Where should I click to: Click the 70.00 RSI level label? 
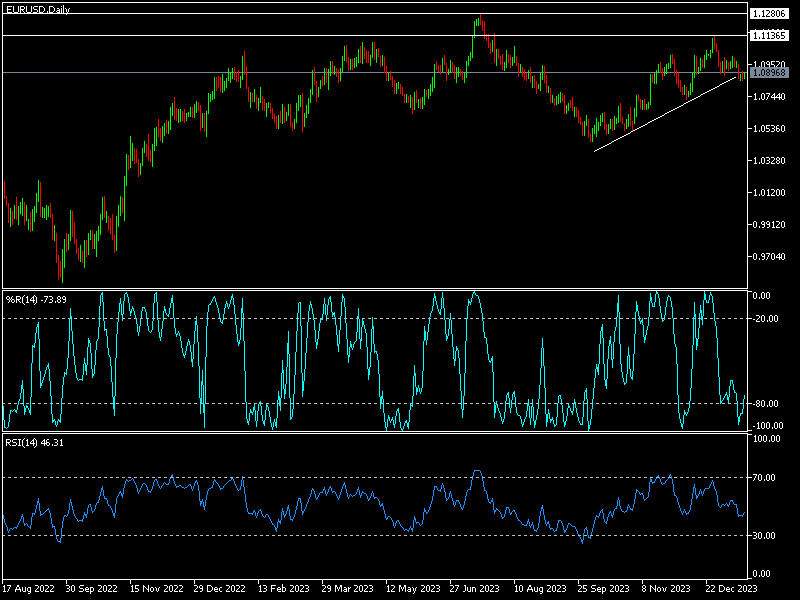tap(764, 478)
